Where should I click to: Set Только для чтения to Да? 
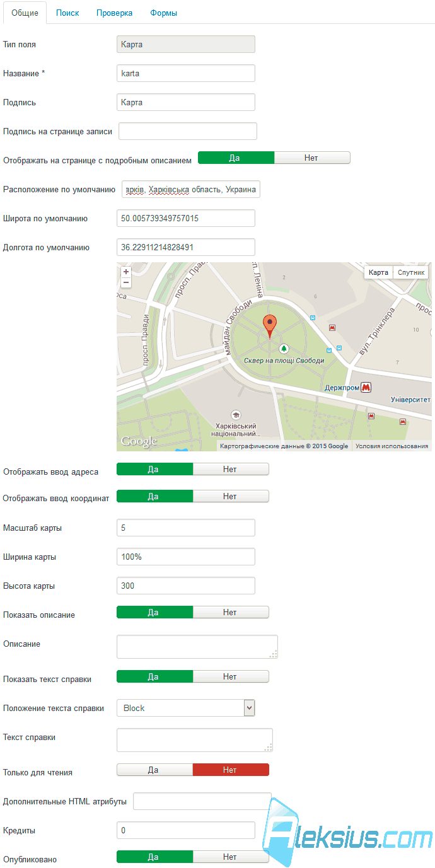154,770
